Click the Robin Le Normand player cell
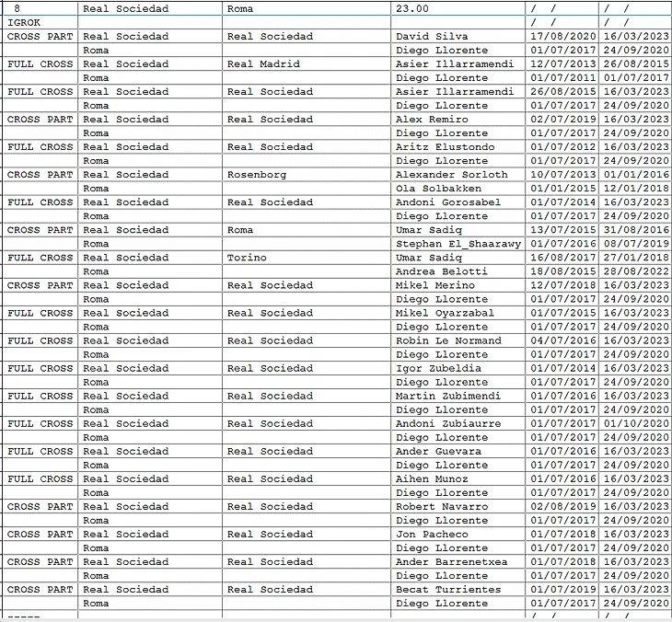Viewport: 672px width, 622px height. click(x=458, y=340)
